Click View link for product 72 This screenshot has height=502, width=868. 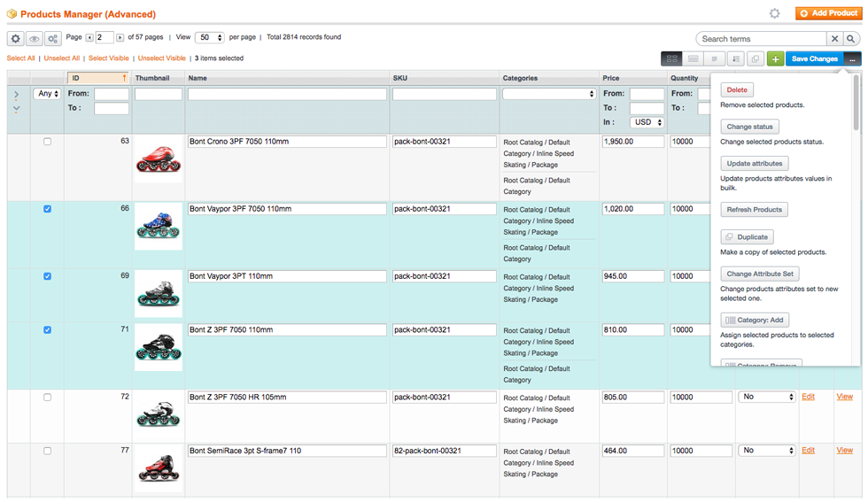click(x=845, y=397)
